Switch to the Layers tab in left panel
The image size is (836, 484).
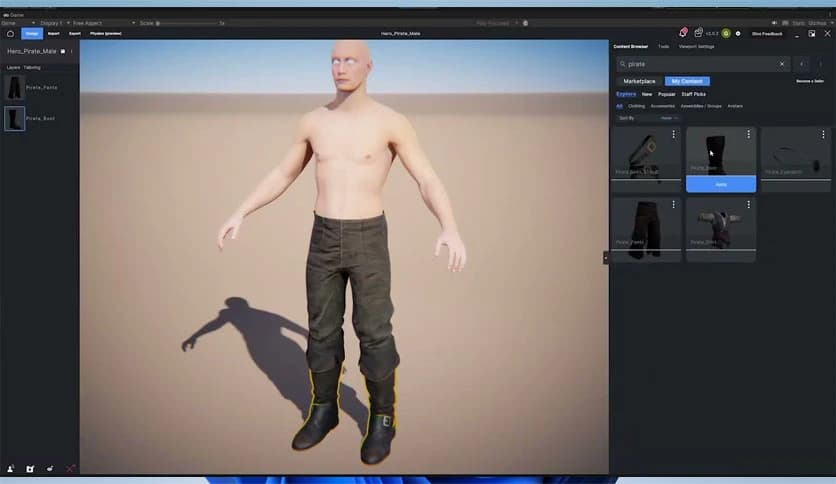(13, 68)
